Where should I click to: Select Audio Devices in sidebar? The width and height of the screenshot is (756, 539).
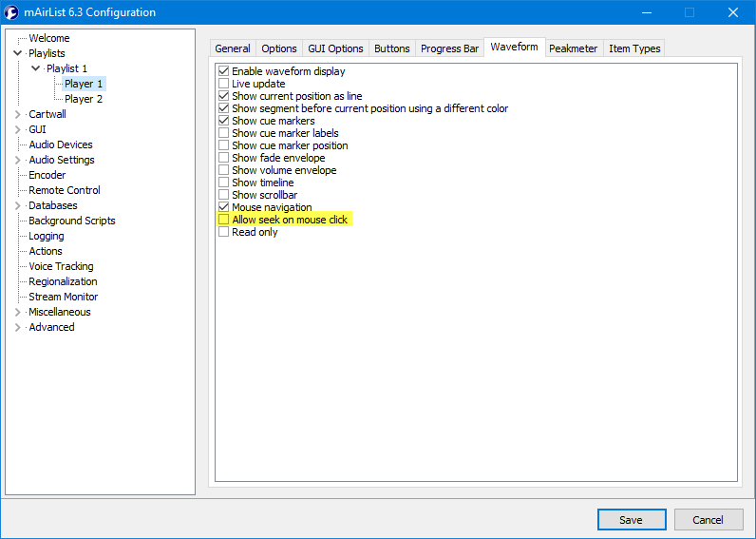61,144
